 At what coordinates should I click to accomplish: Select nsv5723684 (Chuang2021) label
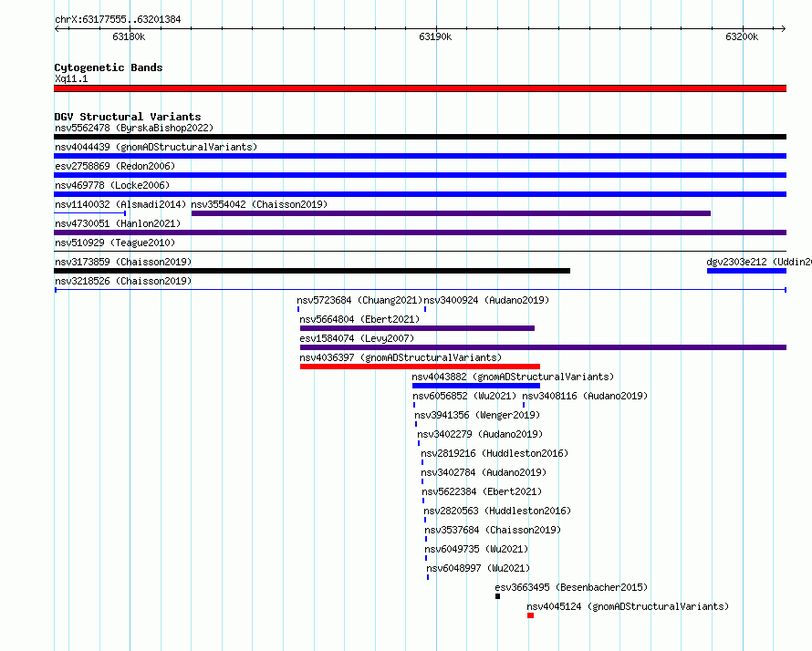(359, 300)
